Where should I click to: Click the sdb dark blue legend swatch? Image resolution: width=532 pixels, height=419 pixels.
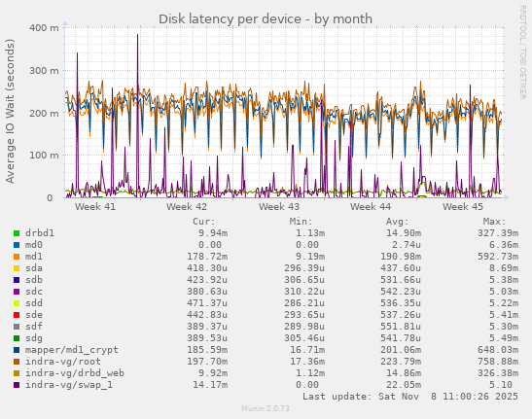tap(17, 280)
